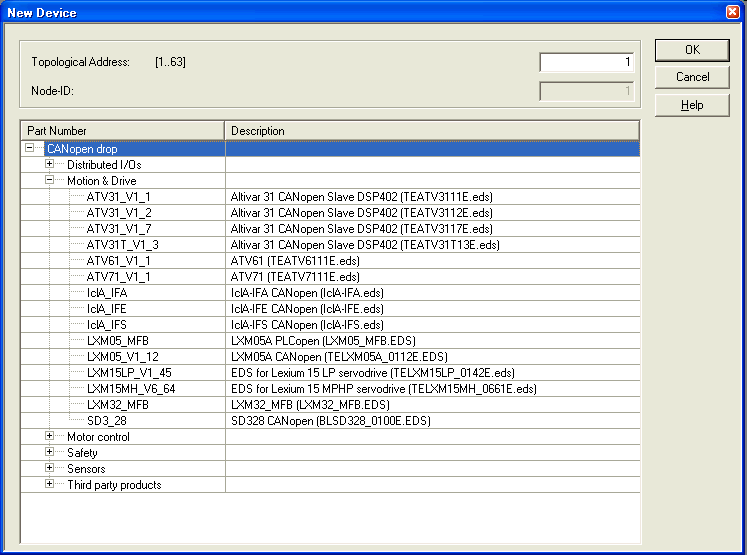This screenshot has height=555, width=747.
Task: Select device ATV31_V1_7
Action: click(x=119, y=229)
